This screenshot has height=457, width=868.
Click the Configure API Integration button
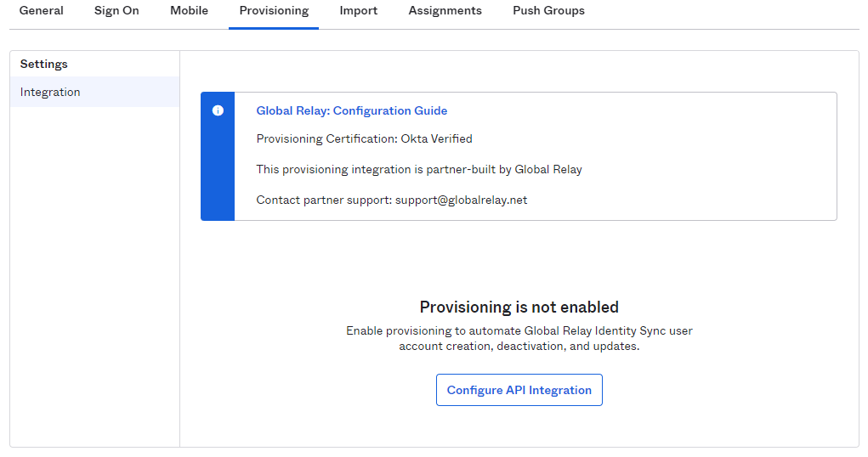[519, 390]
